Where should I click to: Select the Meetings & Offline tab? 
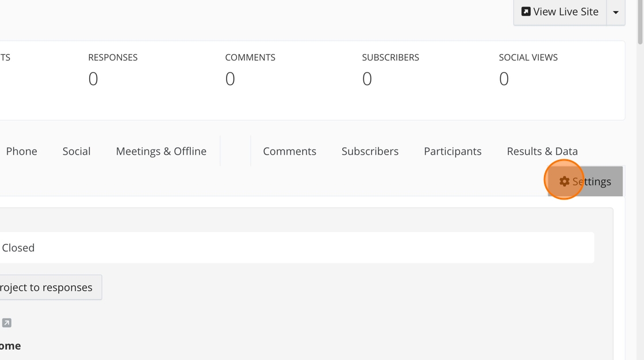coord(161,151)
